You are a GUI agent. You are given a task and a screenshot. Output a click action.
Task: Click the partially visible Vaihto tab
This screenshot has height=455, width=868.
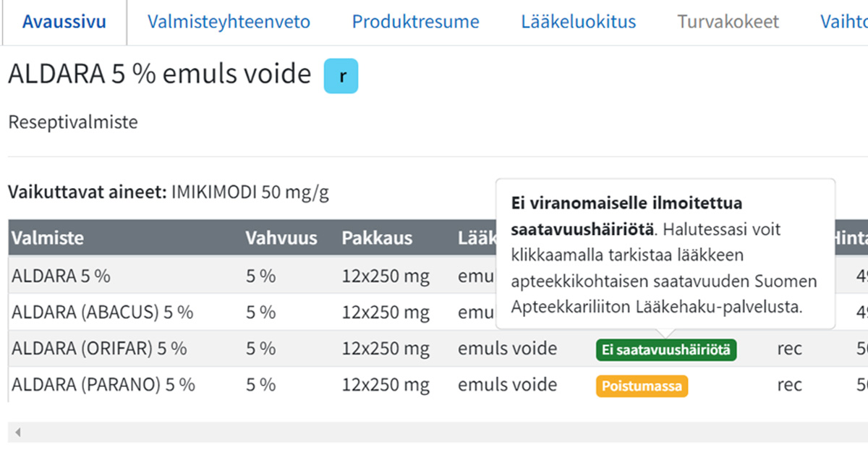click(x=843, y=22)
